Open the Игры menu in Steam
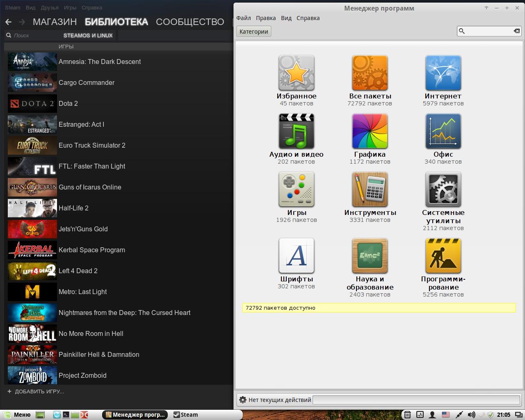 70,8
